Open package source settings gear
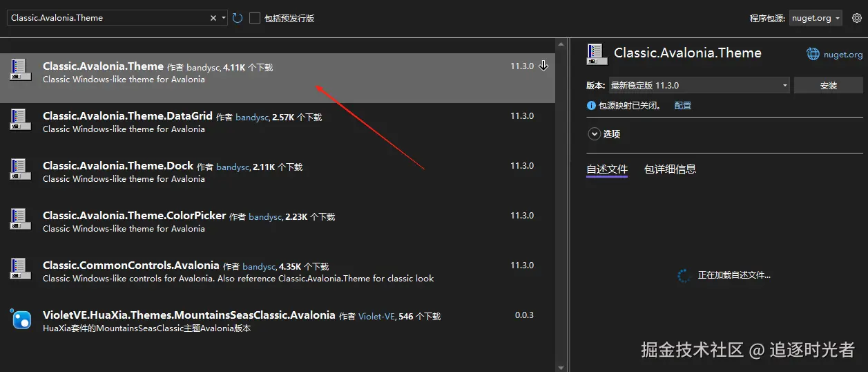This screenshot has height=372, width=868. pos(857,18)
